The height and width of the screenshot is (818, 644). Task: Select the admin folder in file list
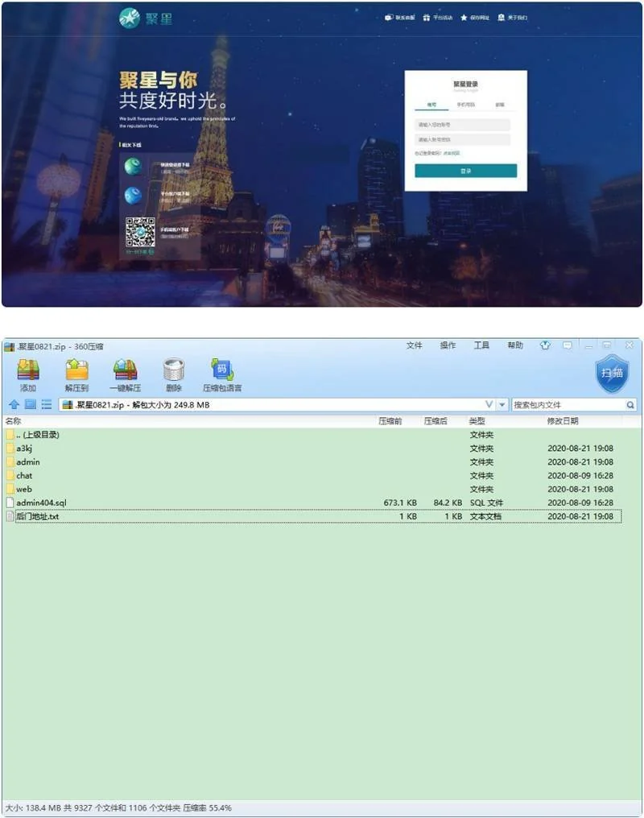pyautogui.click(x=27, y=462)
